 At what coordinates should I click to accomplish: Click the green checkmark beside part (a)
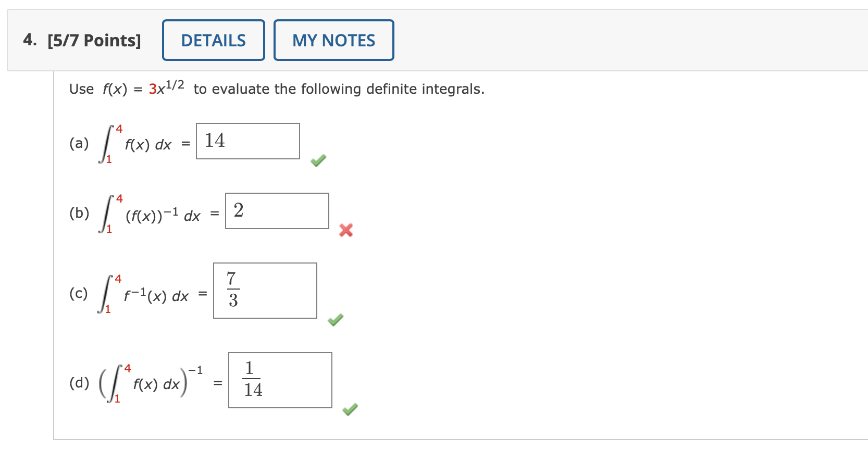pyautogui.click(x=318, y=160)
